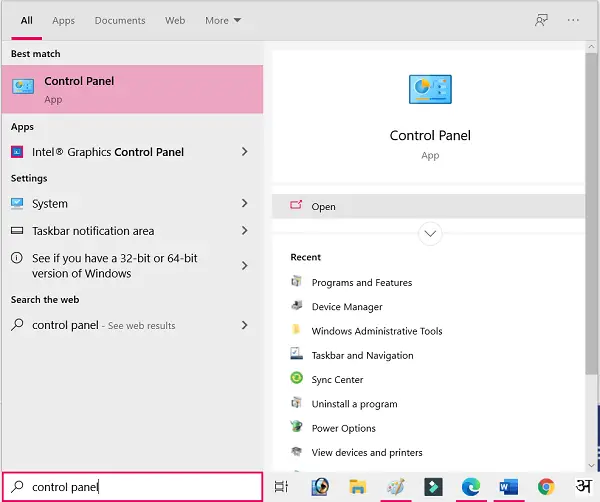Click Open in the preview pane
This screenshot has height=502, width=600.
tap(428, 206)
